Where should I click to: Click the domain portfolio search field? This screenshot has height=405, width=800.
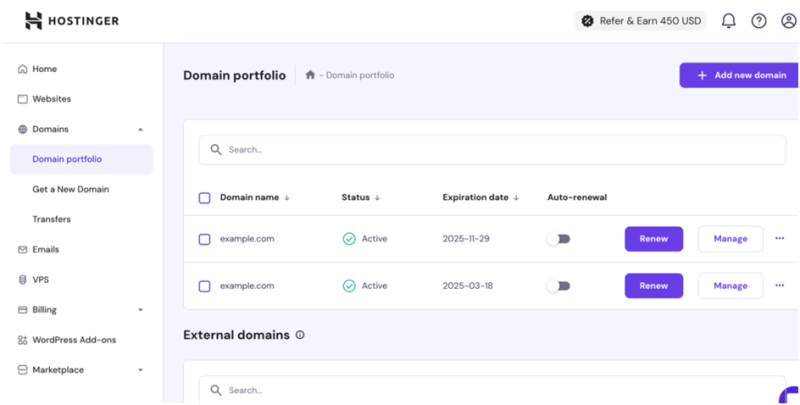(x=492, y=150)
